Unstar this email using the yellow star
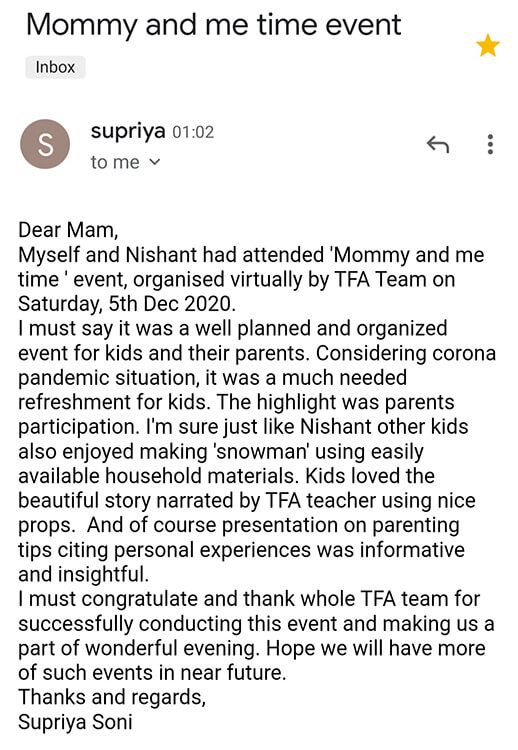Viewport: 518px width, 750px height. point(487,45)
